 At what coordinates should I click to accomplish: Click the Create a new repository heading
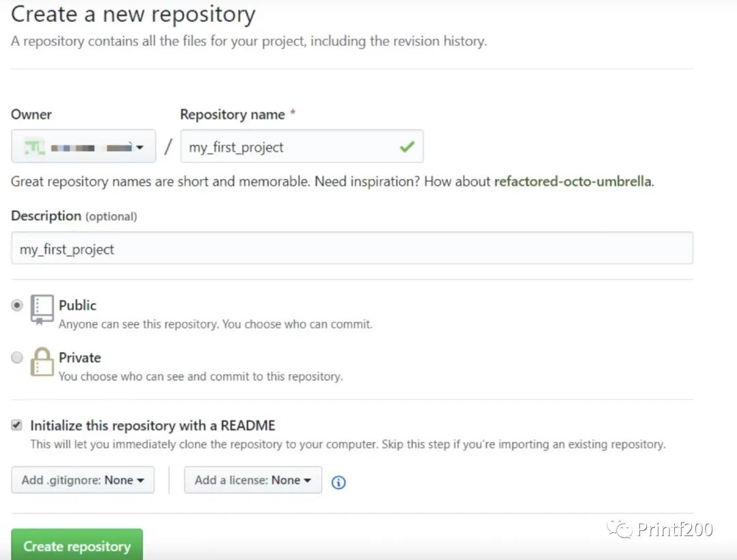(133, 14)
